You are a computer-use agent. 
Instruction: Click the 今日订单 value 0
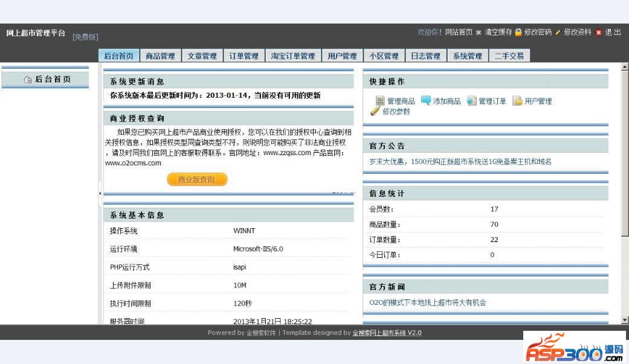(x=492, y=255)
